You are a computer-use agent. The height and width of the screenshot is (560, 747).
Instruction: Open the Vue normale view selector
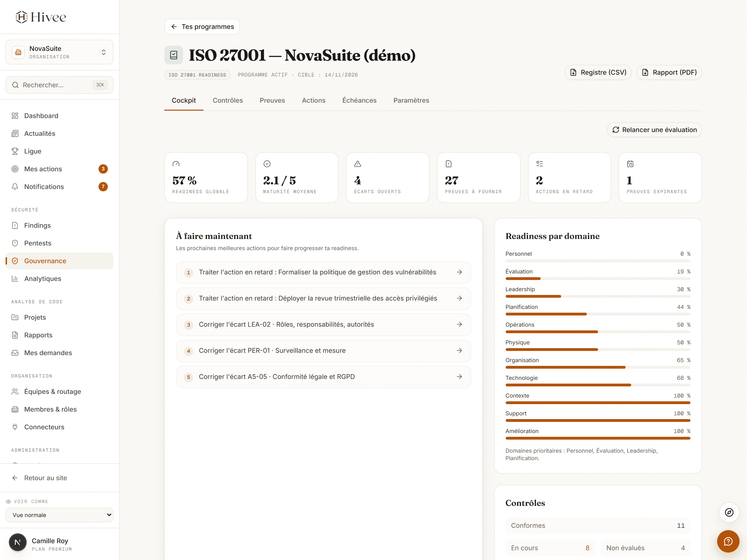[60, 515]
